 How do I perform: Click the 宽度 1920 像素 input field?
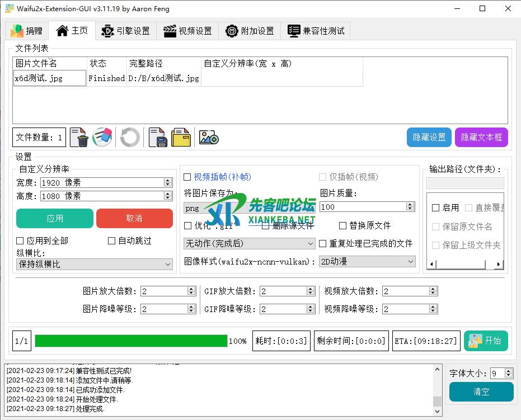tap(102, 182)
